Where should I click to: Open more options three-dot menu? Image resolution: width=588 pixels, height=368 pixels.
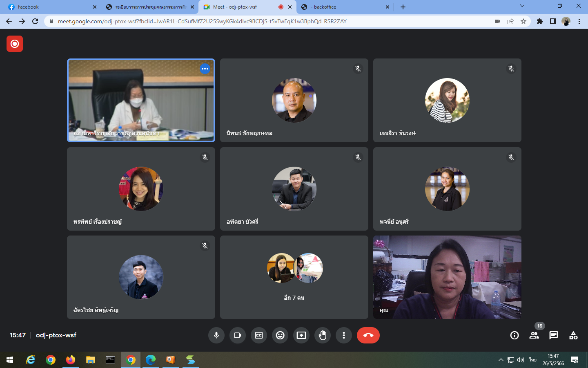[344, 335]
